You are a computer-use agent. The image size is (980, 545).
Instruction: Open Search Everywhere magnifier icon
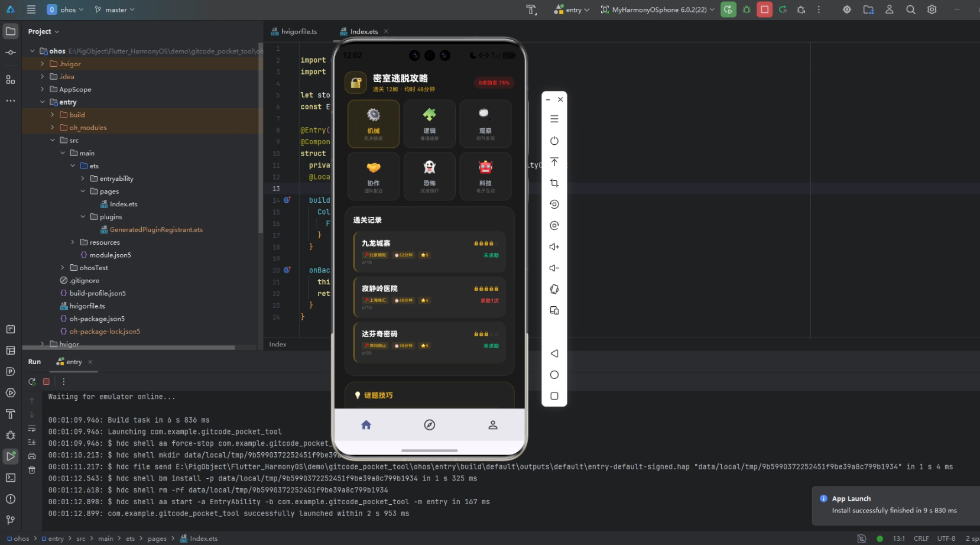point(911,9)
